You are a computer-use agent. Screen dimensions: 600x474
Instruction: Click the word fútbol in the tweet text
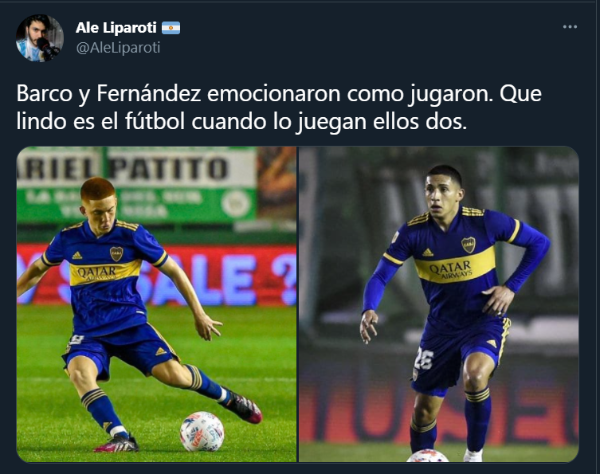[154, 122]
